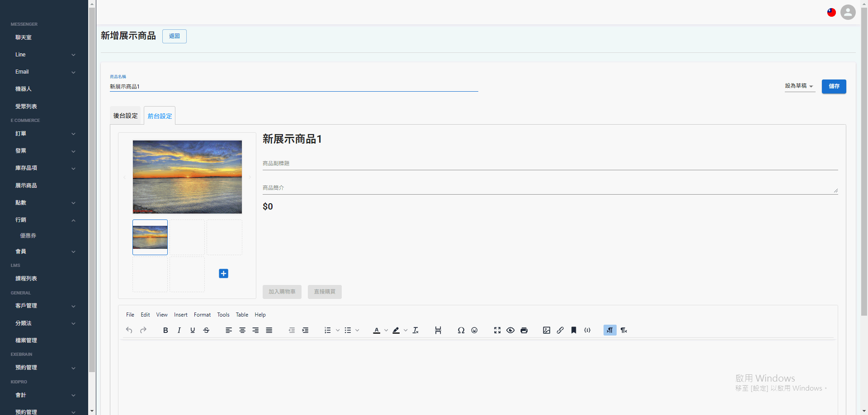Insert an image via the toolbar image icon
The image size is (868, 415).
coord(547,330)
